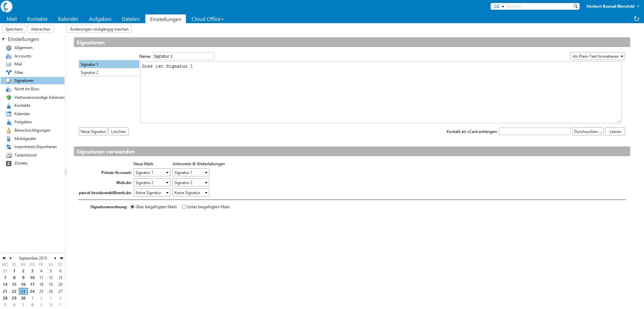Click the Vertrauenswürdige Adressen shield icon
This screenshot has height=309, width=644.
pyautogui.click(x=9, y=97)
